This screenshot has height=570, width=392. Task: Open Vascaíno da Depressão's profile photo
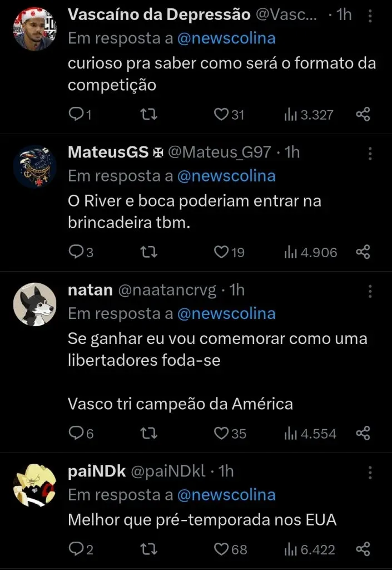coord(34,29)
